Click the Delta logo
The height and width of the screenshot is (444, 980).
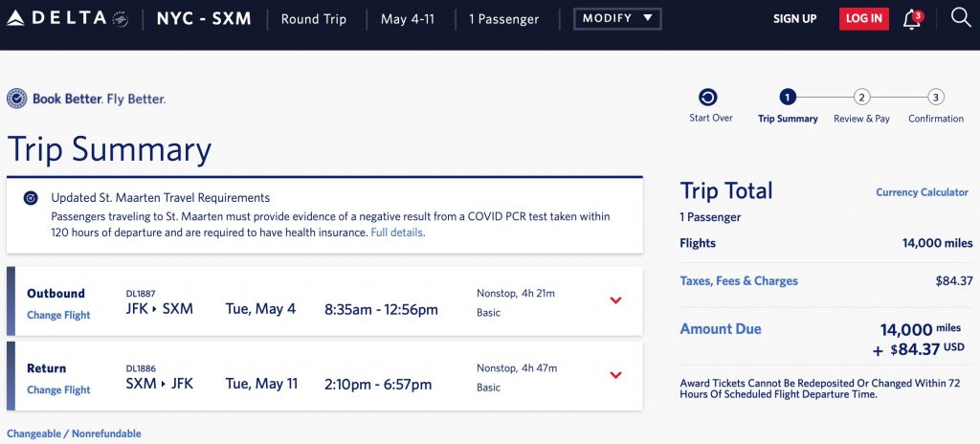(x=67, y=18)
